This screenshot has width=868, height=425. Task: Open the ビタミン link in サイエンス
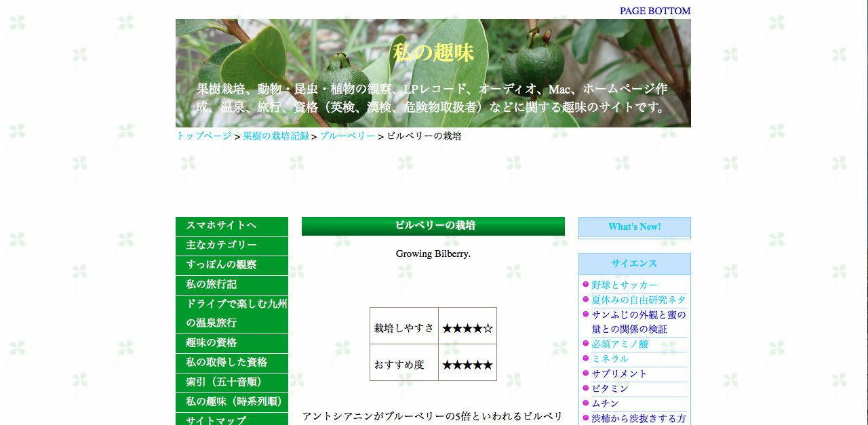pyautogui.click(x=610, y=389)
